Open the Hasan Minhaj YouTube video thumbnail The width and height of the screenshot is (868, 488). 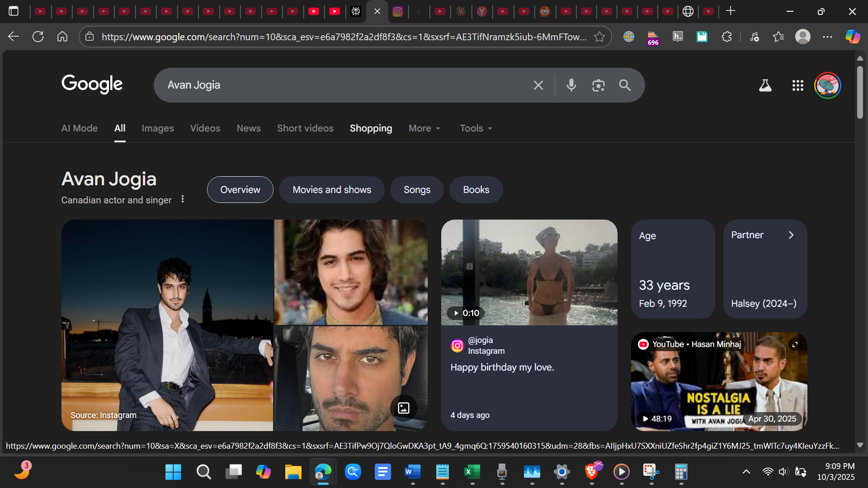pos(719,382)
